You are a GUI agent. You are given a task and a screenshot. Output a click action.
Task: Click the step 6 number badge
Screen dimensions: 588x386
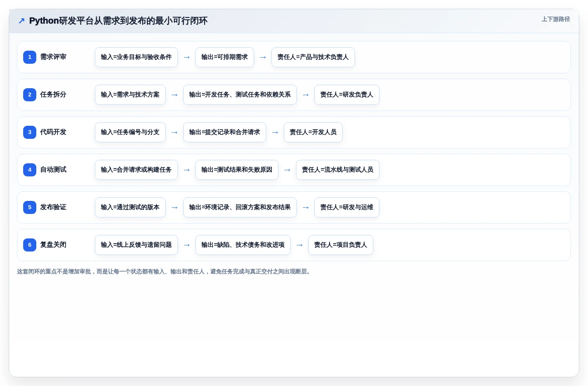tap(30, 245)
